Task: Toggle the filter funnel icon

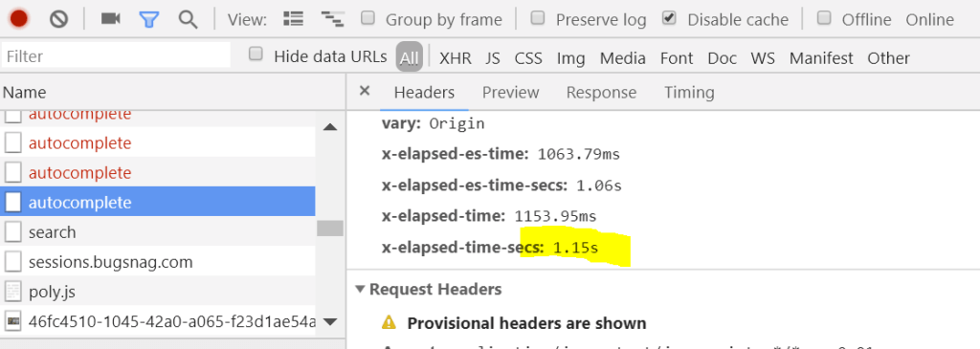Action: click(x=148, y=19)
